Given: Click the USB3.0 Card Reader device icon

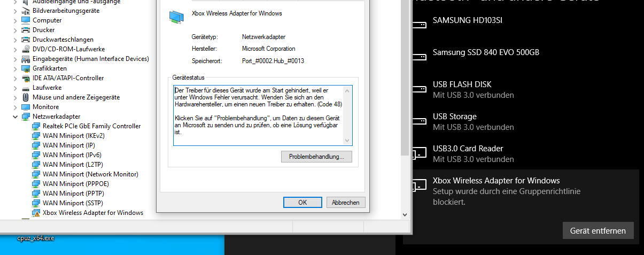Looking at the screenshot, I should point(419,154).
